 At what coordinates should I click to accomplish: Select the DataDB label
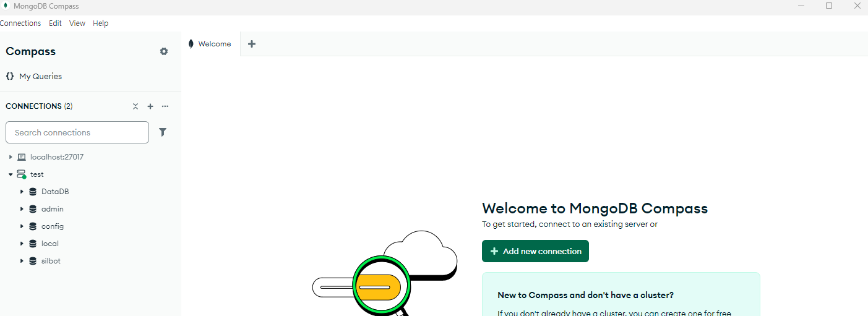pos(55,192)
